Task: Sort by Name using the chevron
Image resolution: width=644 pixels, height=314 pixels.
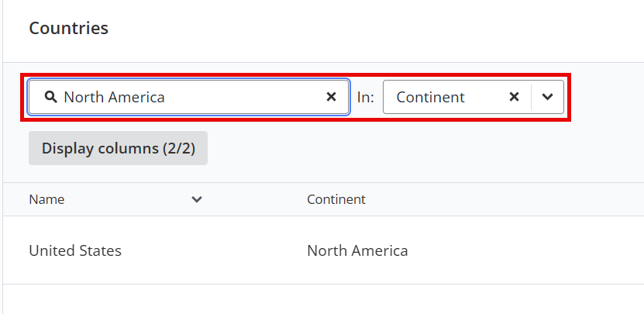Action: (197, 199)
